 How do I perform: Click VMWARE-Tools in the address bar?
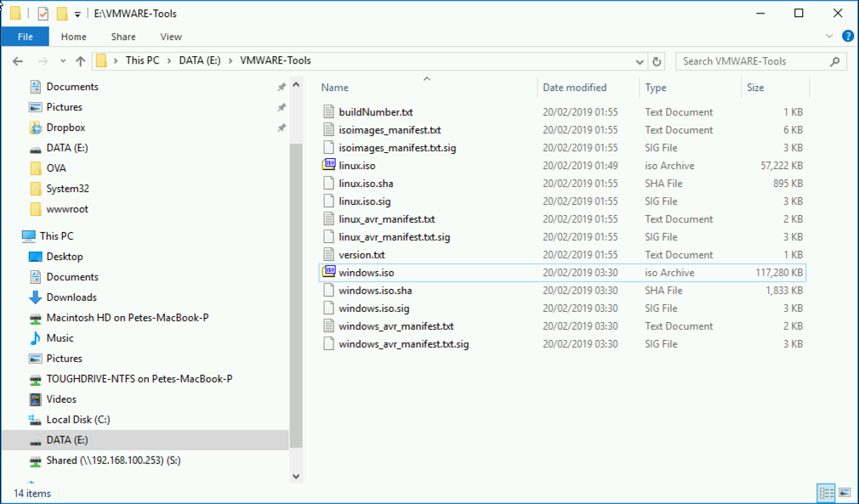click(276, 60)
